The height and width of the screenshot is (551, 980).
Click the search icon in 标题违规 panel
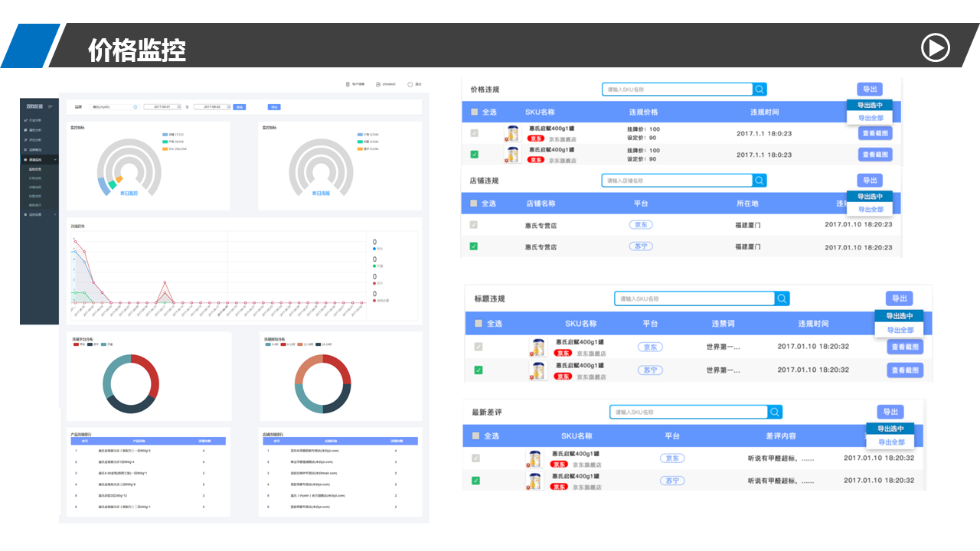click(782, 298)
